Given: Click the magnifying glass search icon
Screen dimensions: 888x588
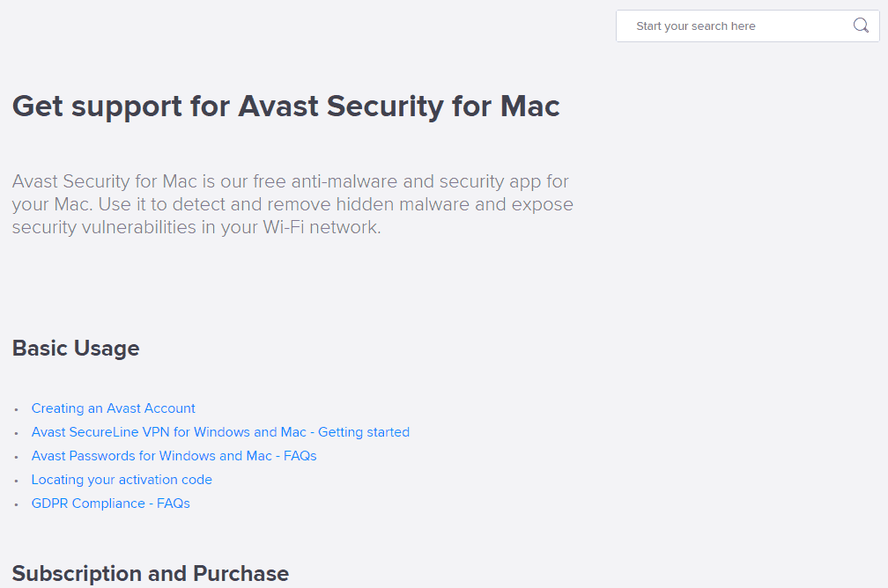Looking at the screenshot, I should pos(861,26).
